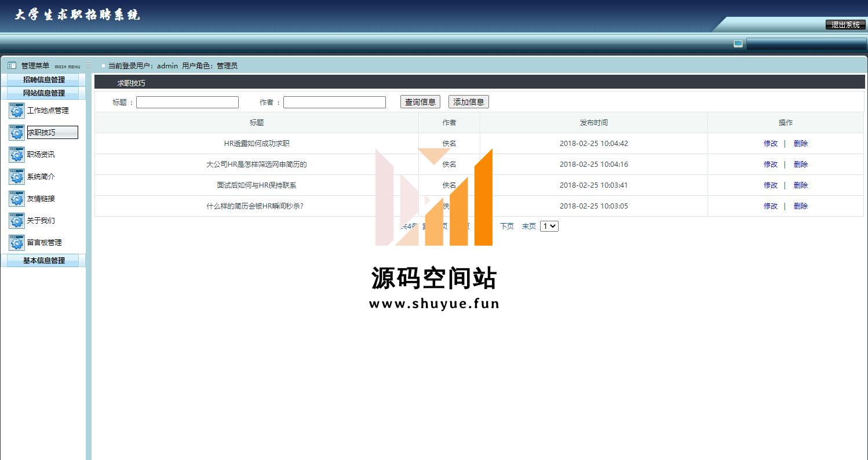Click the title cell 大公司HR是怎样筛选网申简历的
Viewport: 868px width, 460px height.
click(x=257, y=164)
